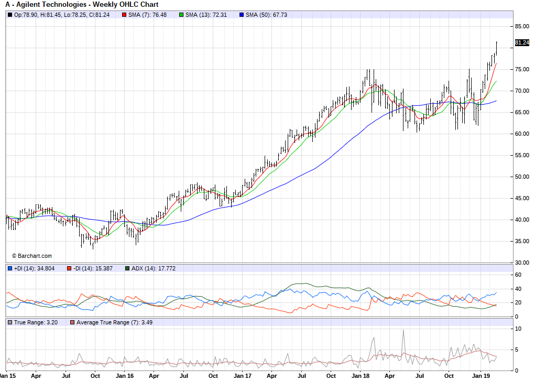The height and width of the screenshot is (392, 535).
Task: Click the 30.00 price axis label
Action: click(x=522, y=263)
